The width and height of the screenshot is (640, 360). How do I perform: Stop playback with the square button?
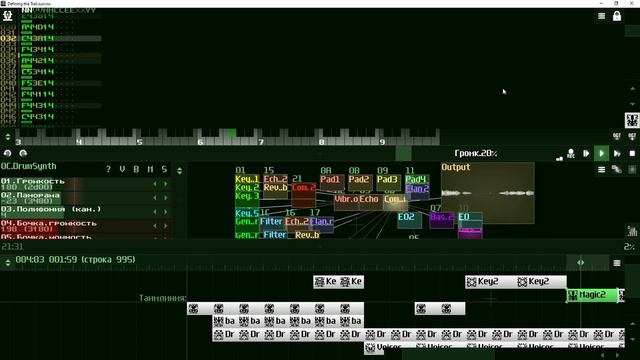pos(632,153)
